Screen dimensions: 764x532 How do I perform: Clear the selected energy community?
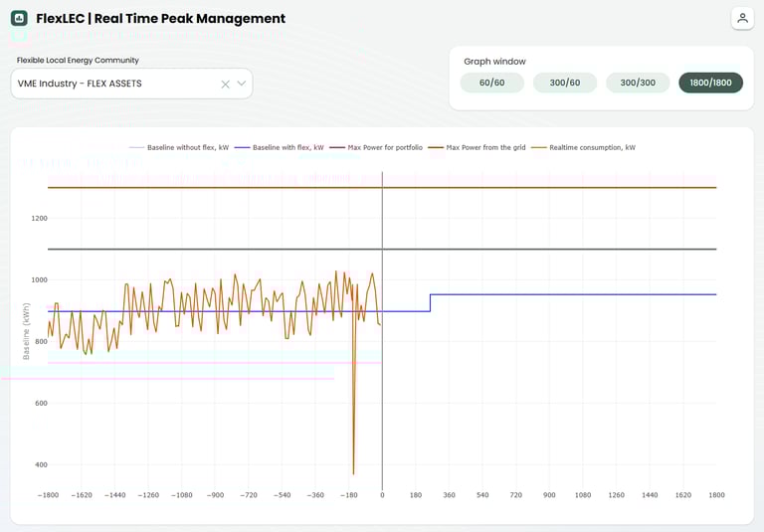225,85
